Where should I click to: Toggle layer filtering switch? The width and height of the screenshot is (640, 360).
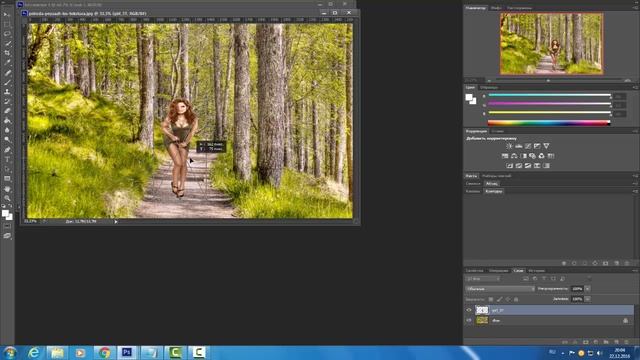(589, 278)
